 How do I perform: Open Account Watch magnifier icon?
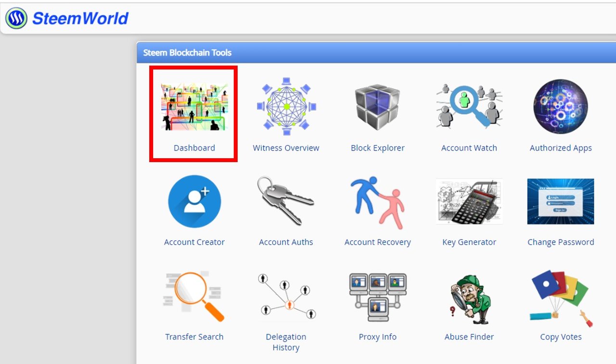coord(469,106)
